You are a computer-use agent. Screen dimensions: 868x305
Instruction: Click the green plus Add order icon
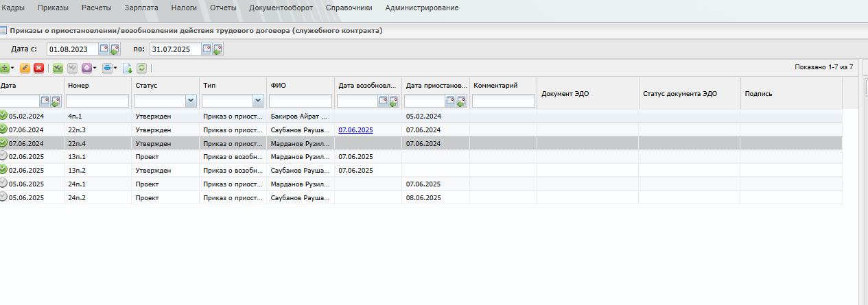tap(4, 68)
